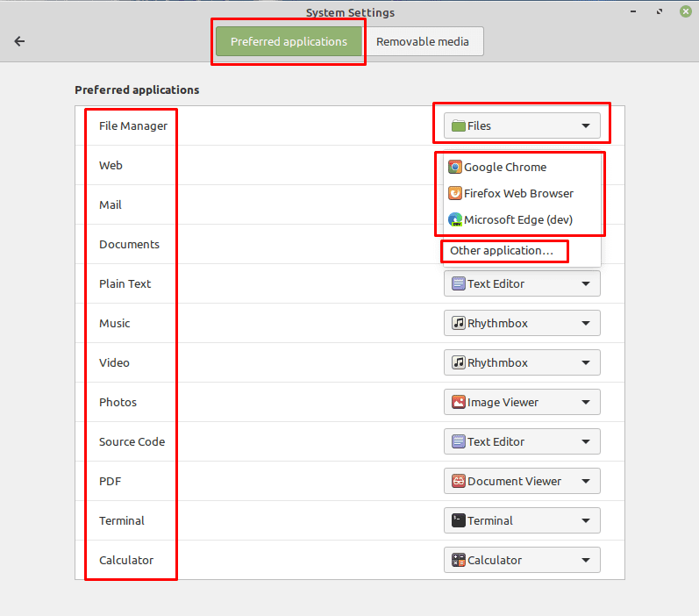
Task: Click the Microsoft Edge (dev) icon
Action: 454,219
